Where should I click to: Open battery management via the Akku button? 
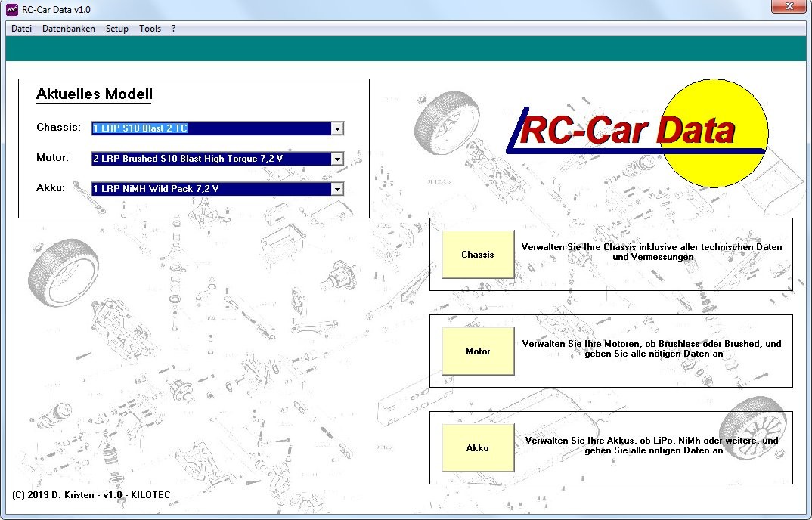477,447
